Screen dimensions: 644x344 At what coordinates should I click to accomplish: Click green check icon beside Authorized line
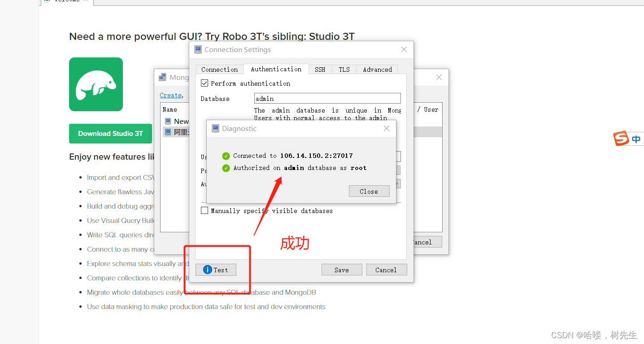(x=226, y=168)
